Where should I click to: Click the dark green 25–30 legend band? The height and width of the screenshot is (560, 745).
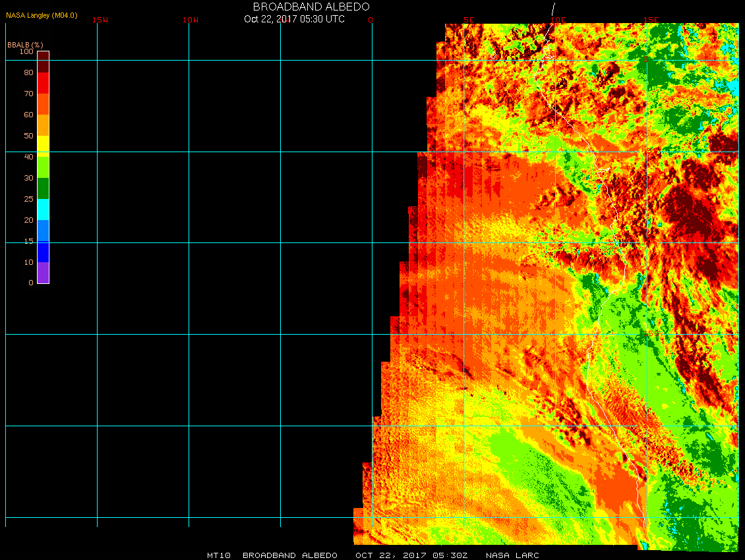point(44,188)
